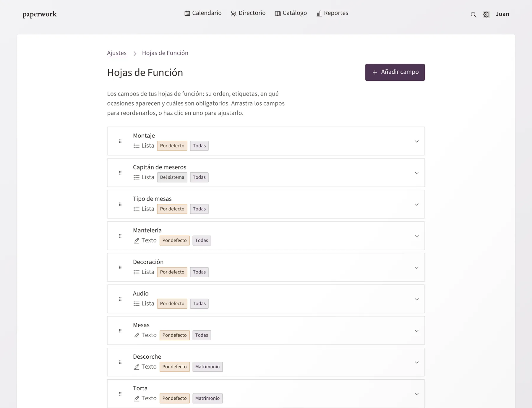Expand the Mesas field row
532x408 pixels.
[x=417, y=331]
